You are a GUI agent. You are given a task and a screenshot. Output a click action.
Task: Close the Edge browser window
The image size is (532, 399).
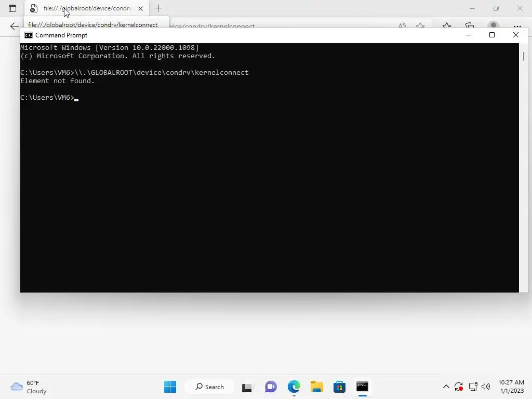pos(520,8)
